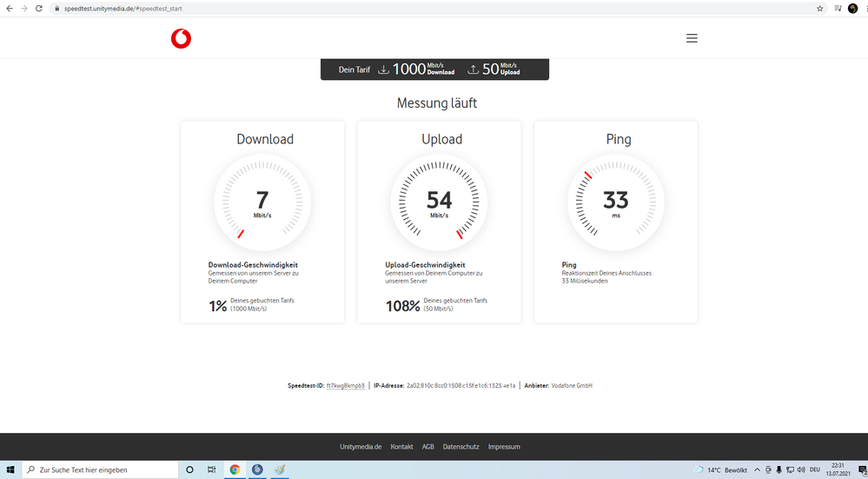Viewport: 868px width, 479px height.
Task: Click Download-Geschwindigkeit label
Action: [x=253, y=265]
